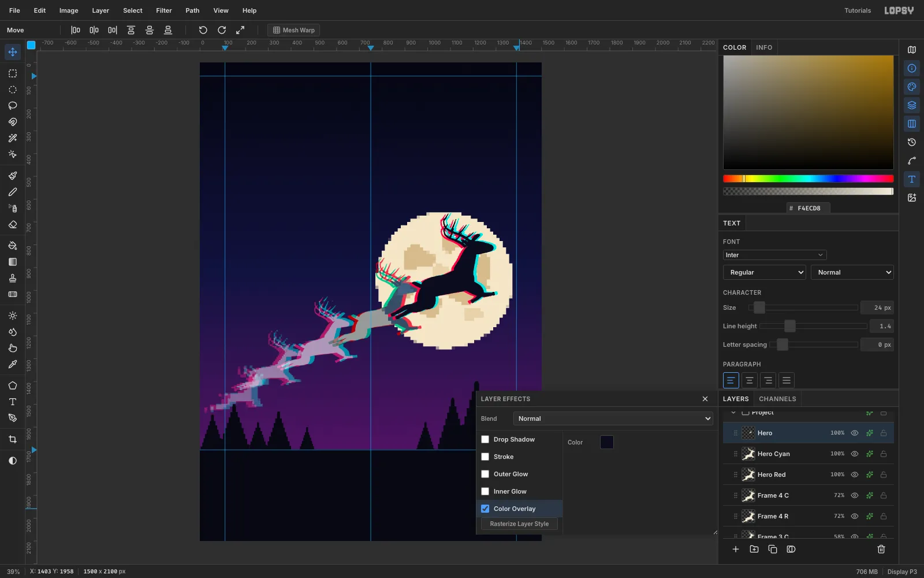Click Rasterize Layer Style button
This screenshot has width=924, height=578.
[519, 524]
